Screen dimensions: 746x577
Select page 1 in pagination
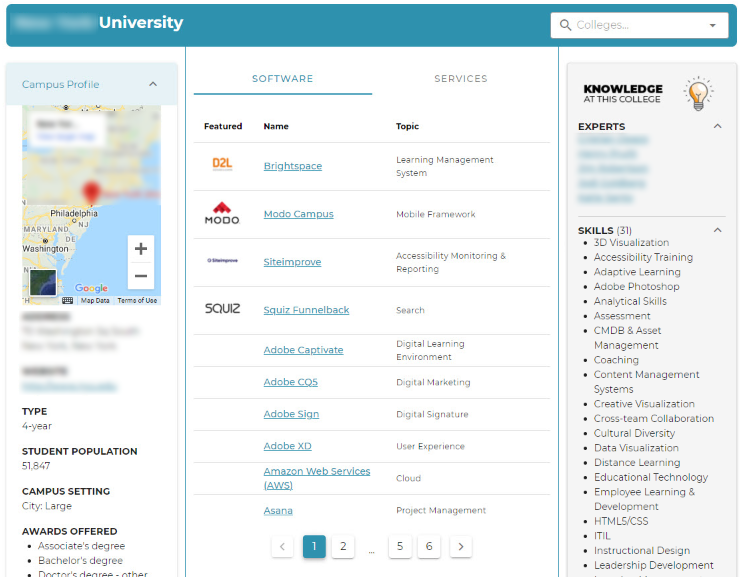click(x=314, y=547)
